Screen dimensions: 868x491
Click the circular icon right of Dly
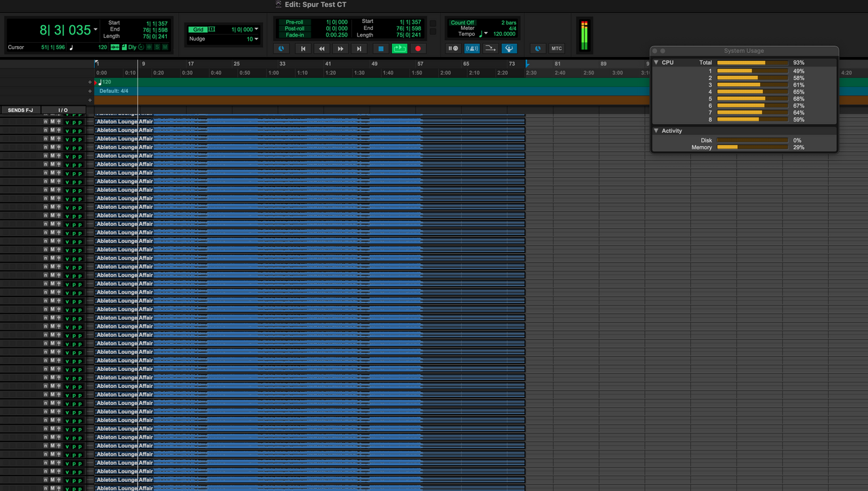tap(141, 47)
